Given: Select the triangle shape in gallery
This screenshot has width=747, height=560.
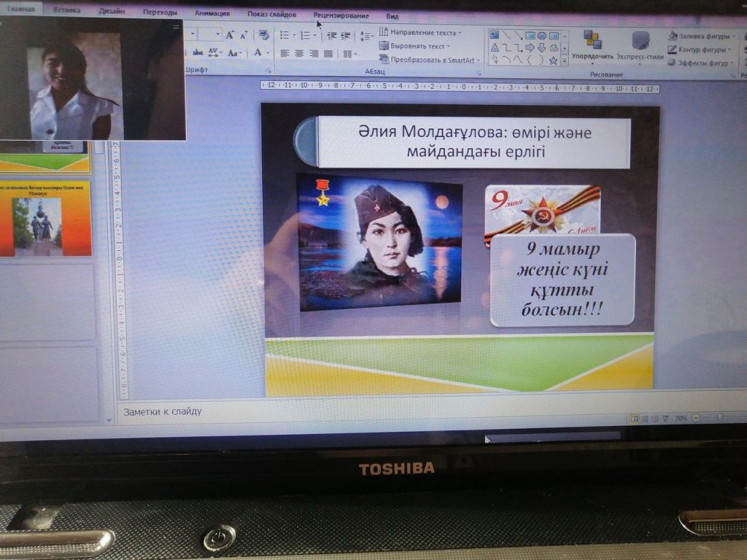Looking at the screenshot, I should 495,48.
